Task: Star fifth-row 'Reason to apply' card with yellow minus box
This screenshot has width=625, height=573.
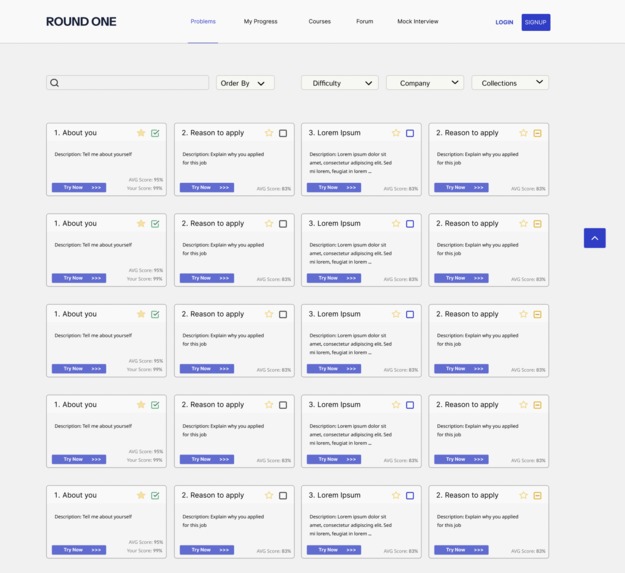Action: coord(523,495)
